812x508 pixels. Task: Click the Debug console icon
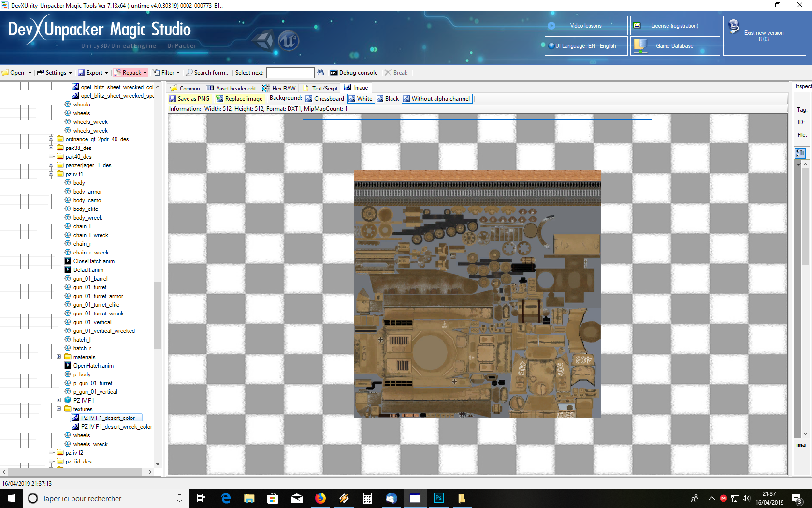333,73
